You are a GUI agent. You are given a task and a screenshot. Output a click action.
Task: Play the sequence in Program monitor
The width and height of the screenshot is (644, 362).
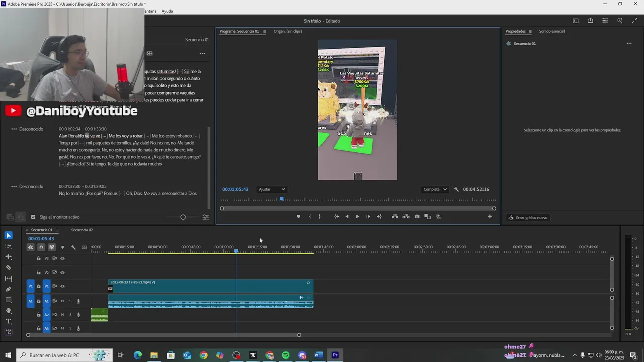point(358,217)
